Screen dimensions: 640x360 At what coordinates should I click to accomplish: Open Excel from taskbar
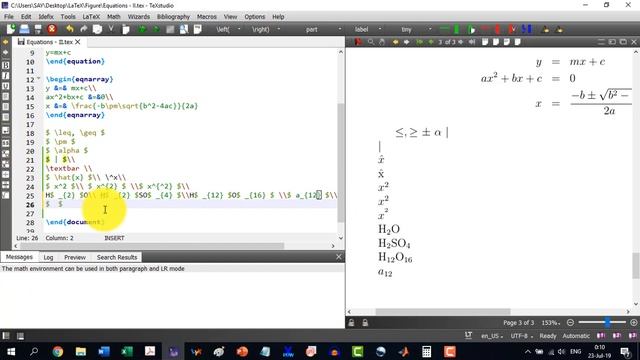coord(127,351)
